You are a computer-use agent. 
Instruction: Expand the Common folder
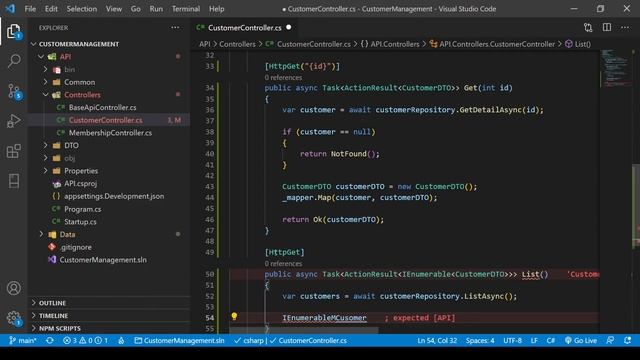point(45,82)
